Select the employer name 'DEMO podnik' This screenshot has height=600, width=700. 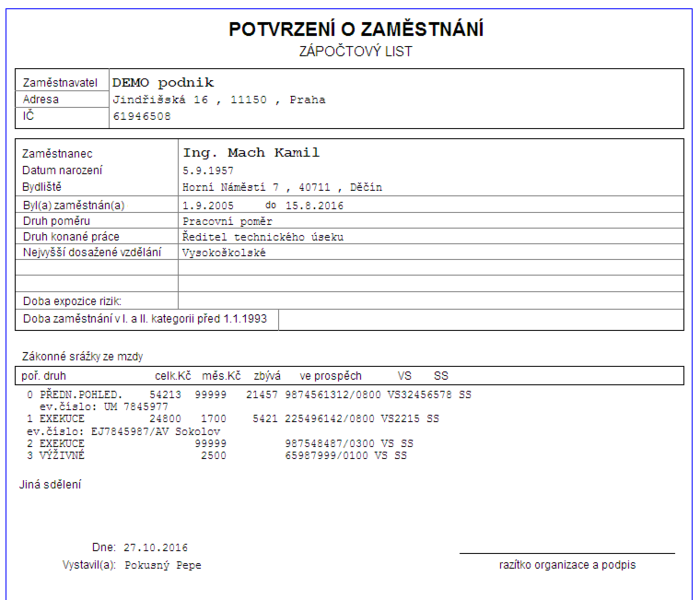[163, 83]
